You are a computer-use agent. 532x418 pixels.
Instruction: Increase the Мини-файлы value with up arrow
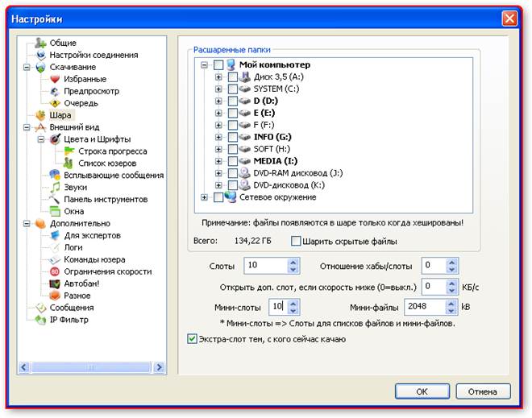451,304
